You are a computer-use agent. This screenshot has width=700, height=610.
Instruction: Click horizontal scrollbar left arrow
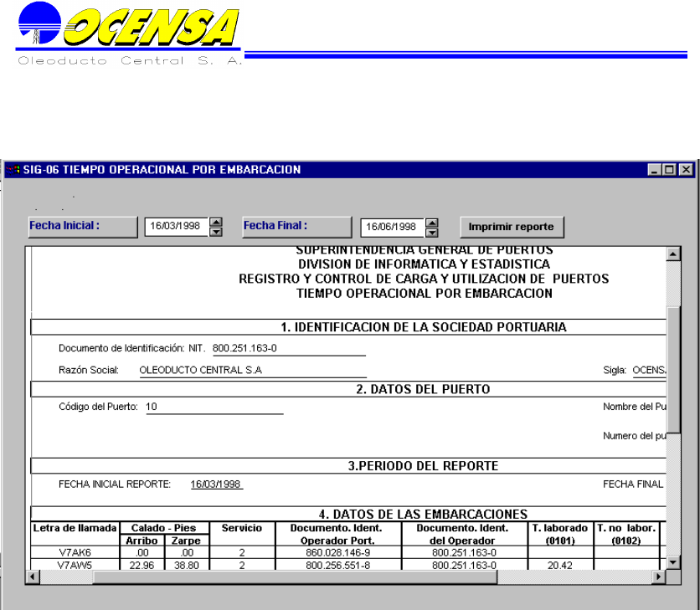(33, 577)
